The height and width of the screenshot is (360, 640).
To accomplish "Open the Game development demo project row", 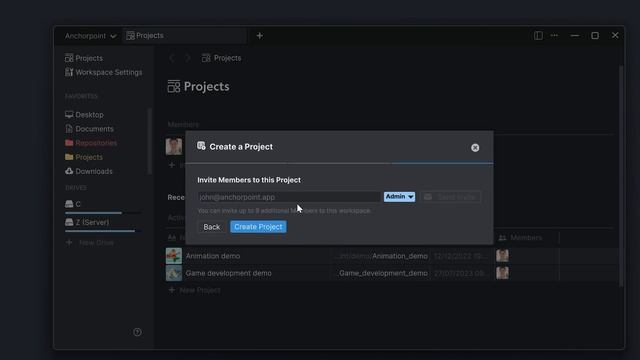I will 391,273.
